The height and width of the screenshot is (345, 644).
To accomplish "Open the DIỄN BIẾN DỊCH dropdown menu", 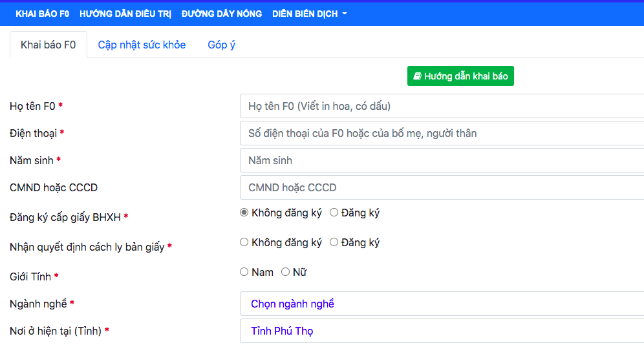I will click(310, 14).
